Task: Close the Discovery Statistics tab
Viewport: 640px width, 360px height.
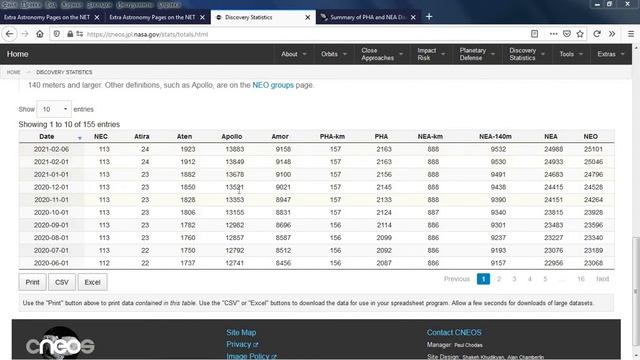Action: [x=308, y=17]
